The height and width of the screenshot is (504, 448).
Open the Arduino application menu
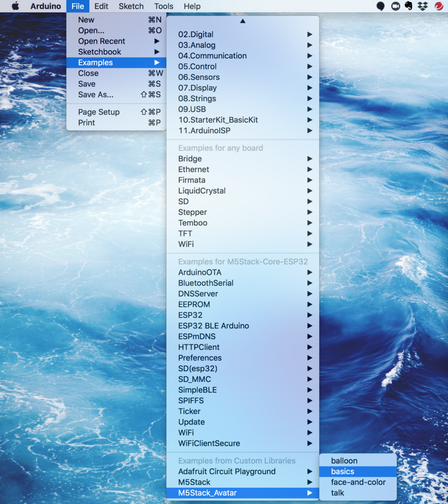[46, 6]
